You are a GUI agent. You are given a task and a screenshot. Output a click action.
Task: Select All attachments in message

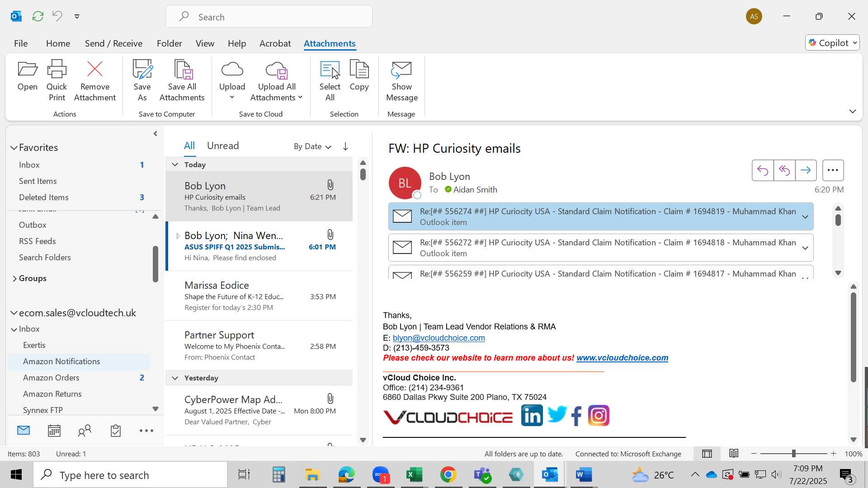click(x=330, y=80)
